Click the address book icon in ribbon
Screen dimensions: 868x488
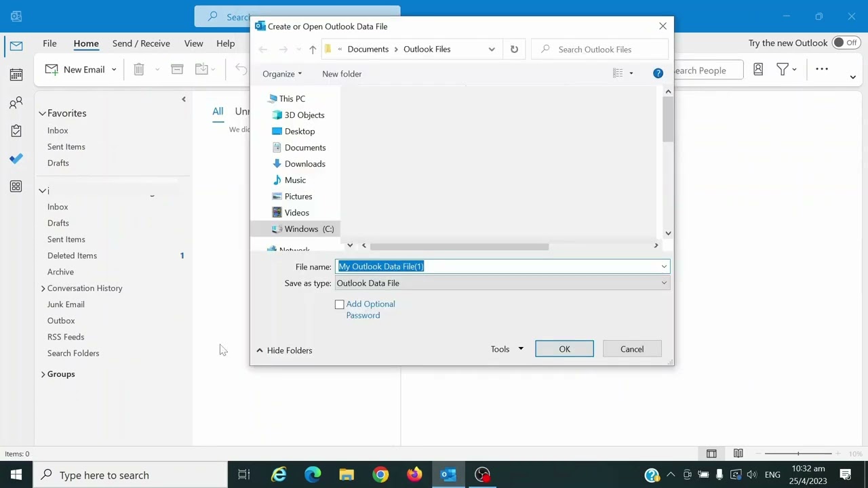[x=758, y=69]
